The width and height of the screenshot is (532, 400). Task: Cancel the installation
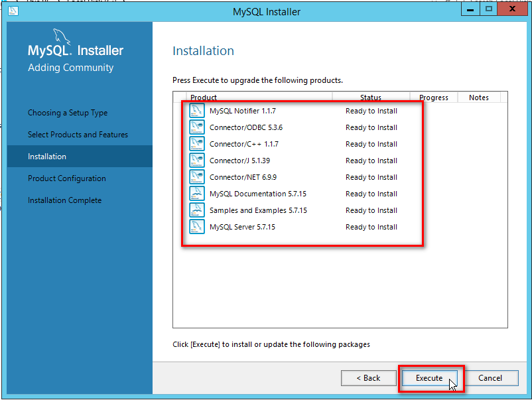(x=490, y=378)
